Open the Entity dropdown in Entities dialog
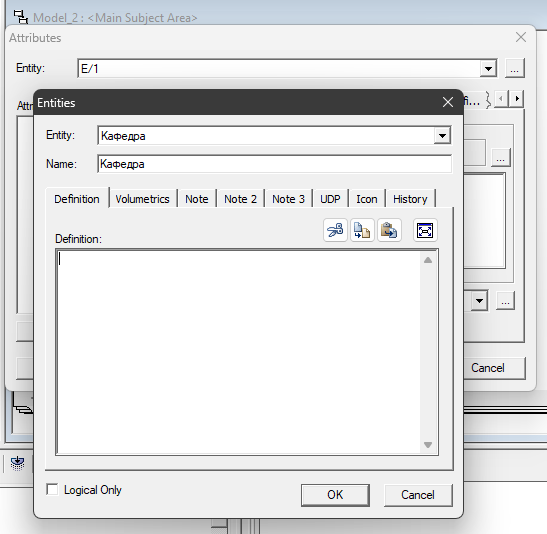 pyautogui.click(x=442, y=136)
